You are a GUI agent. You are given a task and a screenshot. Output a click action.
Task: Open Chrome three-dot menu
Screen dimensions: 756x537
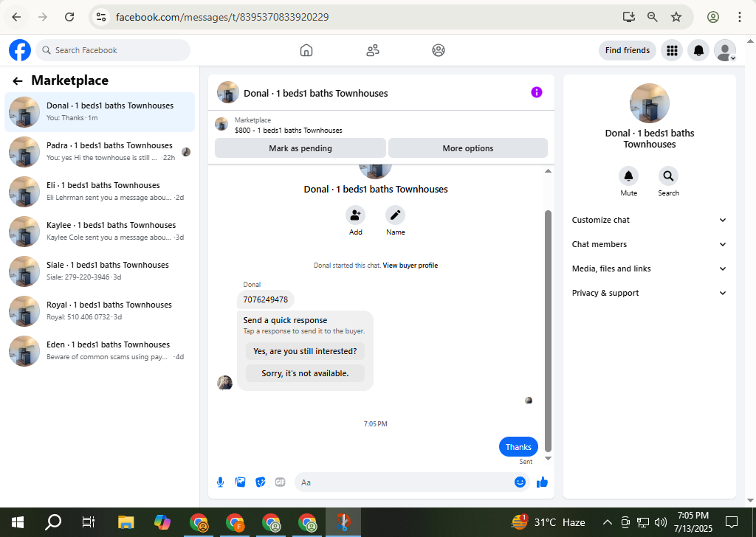coord(740,17)
